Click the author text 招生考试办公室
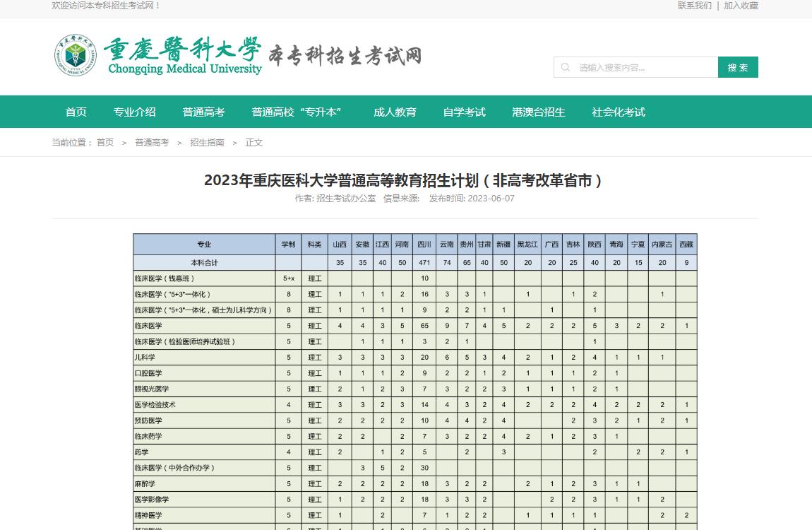 pos(346,199)
